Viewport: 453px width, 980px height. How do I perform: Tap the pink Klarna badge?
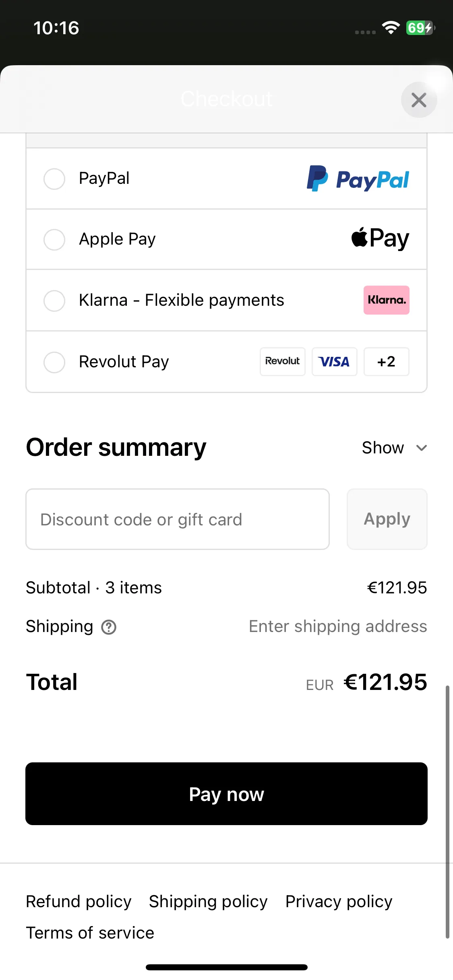click(386, 300)
